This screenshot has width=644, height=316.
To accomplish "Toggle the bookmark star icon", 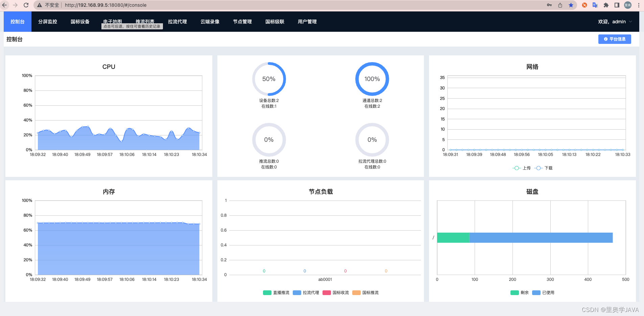I will (571, 5).
